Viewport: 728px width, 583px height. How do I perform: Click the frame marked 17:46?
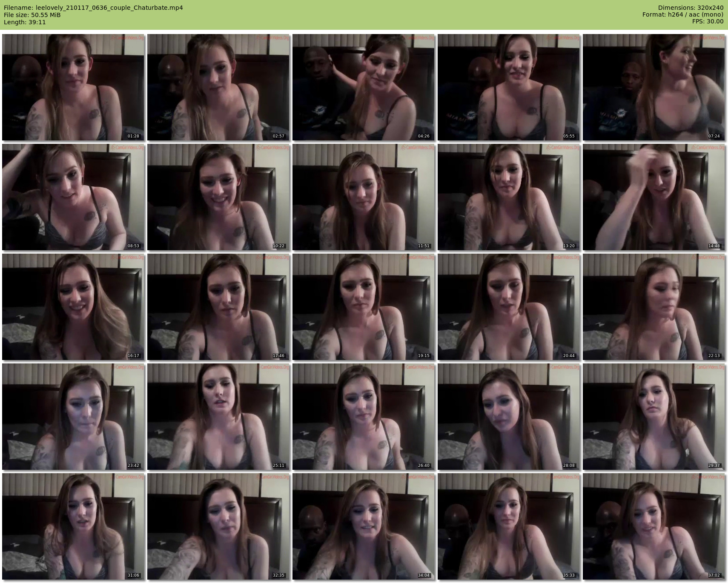218,307
